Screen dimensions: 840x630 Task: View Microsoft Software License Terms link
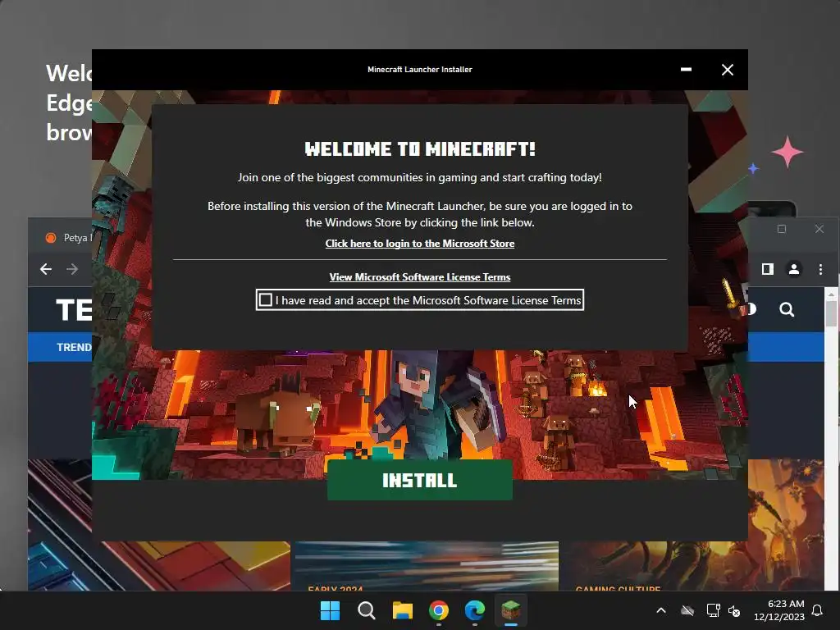click(x=419, y=277)
